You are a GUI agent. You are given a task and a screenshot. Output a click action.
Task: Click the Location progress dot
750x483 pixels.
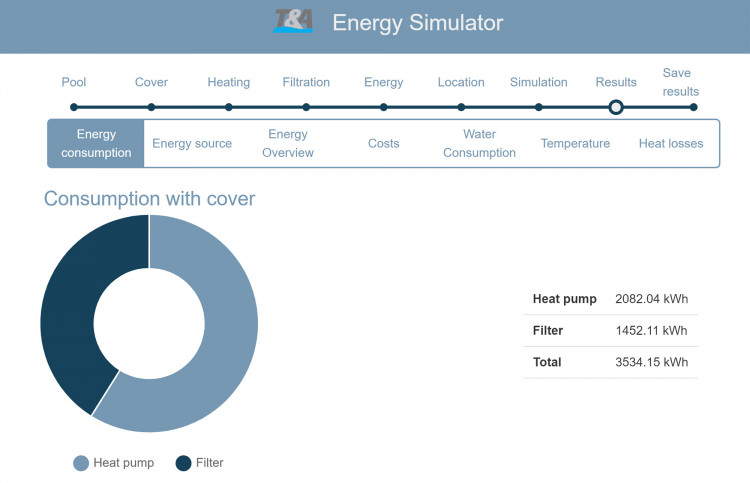tap(461, 107)
